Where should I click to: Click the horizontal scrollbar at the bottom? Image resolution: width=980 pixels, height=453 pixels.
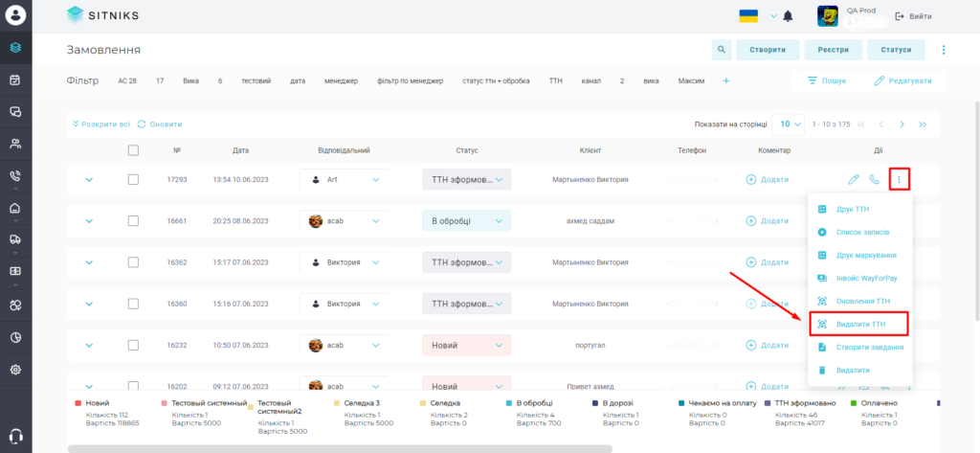coord(340,448)
